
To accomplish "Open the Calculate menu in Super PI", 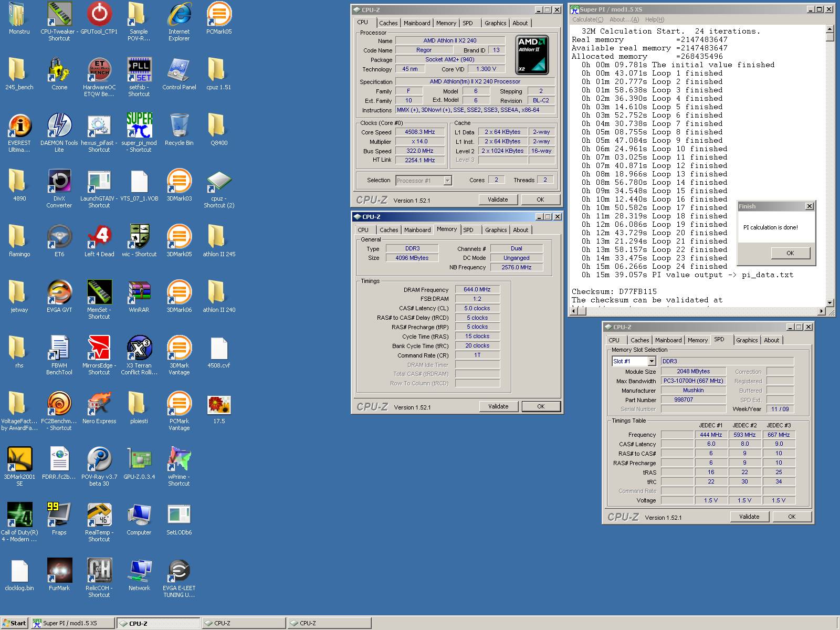I will (587, 19).
